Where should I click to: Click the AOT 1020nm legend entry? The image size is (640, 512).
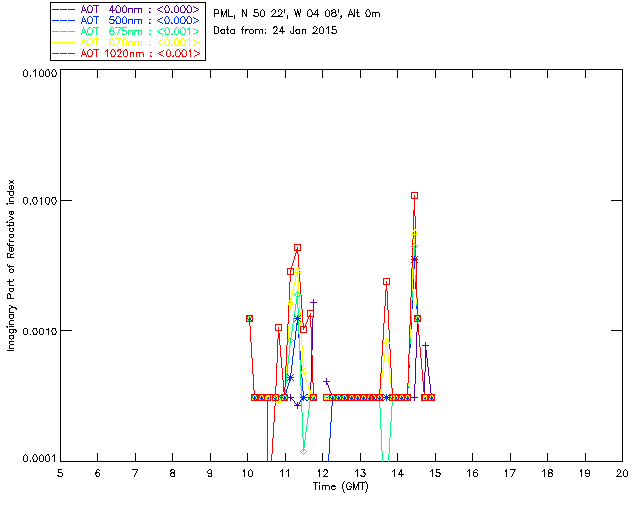[127, 53]
